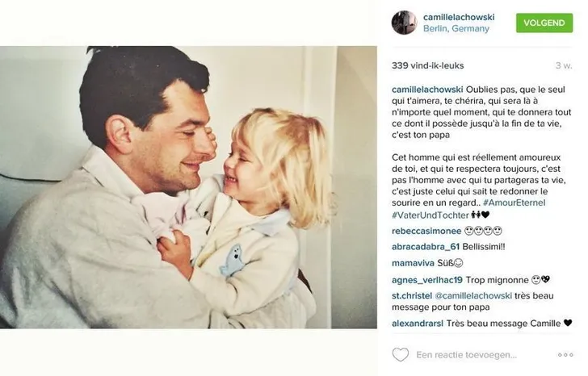The image size is (588, 376).
Task: Open the agnes_verlhac19 commenter profile
Action: (x=427, y=280)
